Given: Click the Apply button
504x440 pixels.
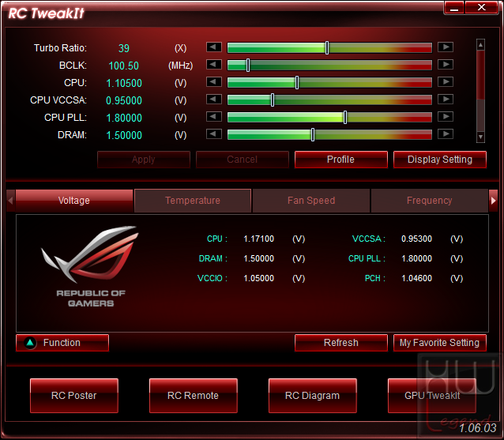Looking at the screenshot, I should click(143, 160).
